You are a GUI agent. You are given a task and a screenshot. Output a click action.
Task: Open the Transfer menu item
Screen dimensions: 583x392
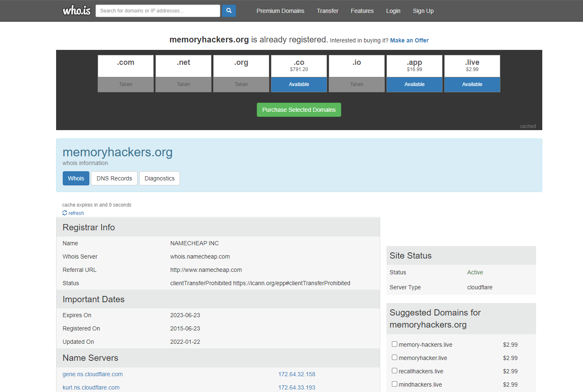(327, 11)
